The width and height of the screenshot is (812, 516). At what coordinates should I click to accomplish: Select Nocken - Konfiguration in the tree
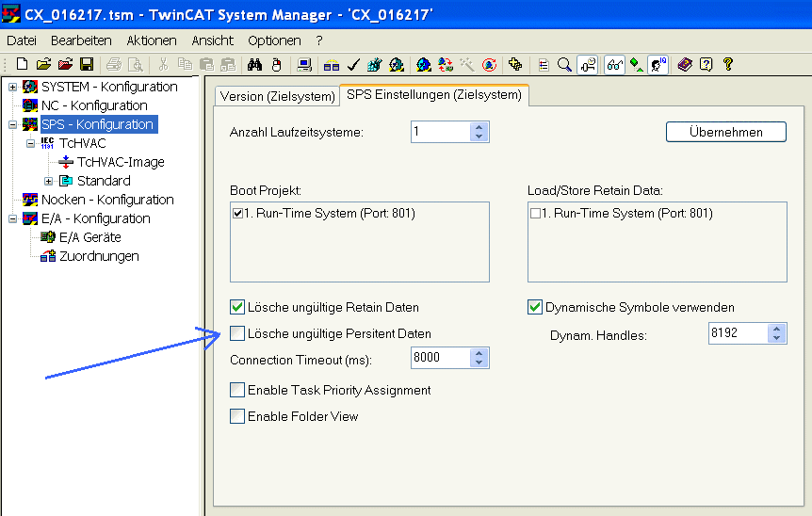pyautogui.click(x=107, y=200)
